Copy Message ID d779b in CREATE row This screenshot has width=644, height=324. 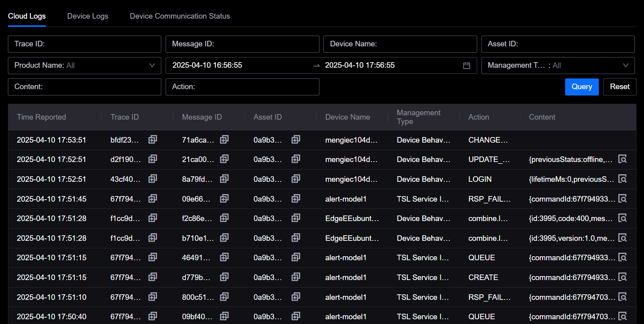click(224, 277)
